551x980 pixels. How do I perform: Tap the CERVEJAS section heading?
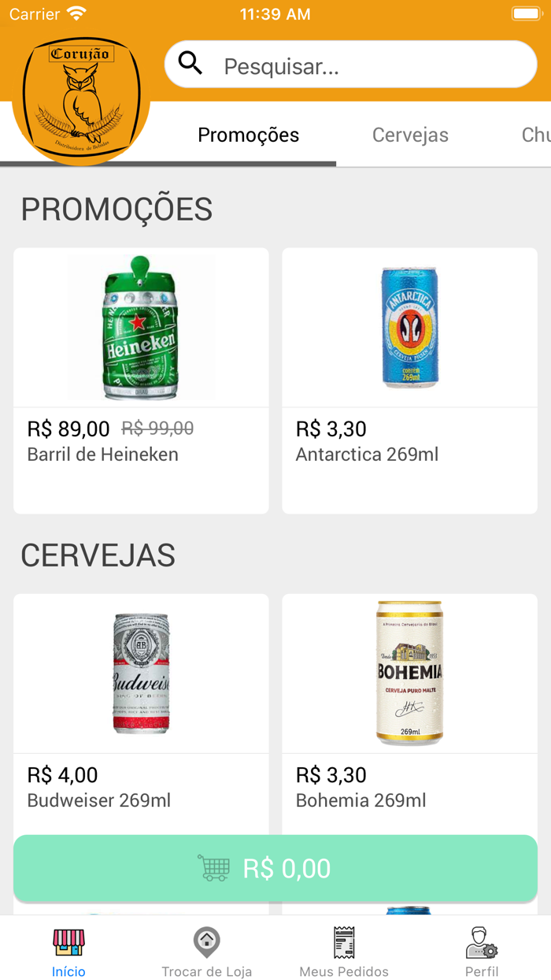(x=98, y=555)
